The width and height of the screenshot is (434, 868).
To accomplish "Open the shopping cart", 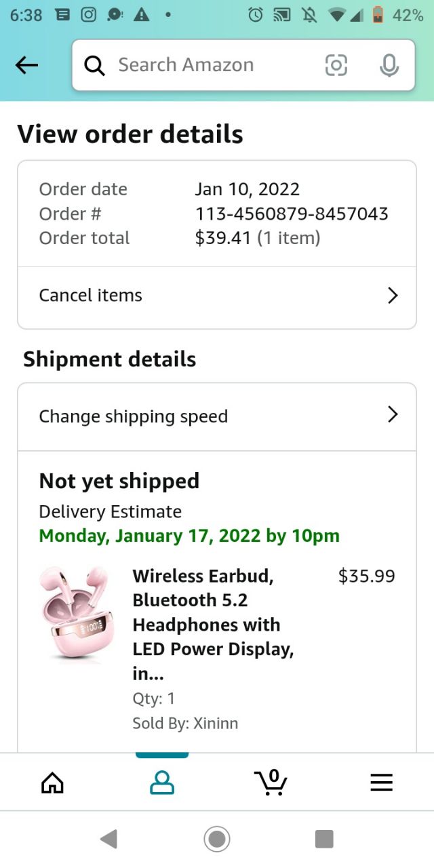I will 271,783.
